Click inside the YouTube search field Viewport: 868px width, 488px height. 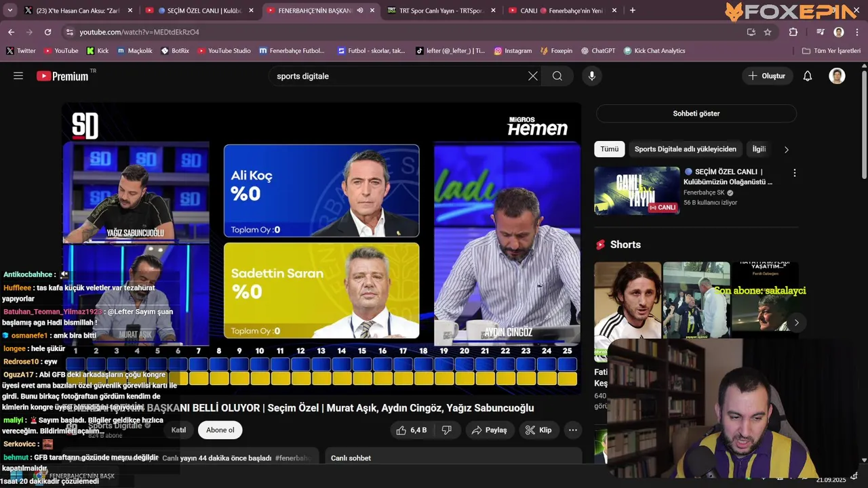400,76
